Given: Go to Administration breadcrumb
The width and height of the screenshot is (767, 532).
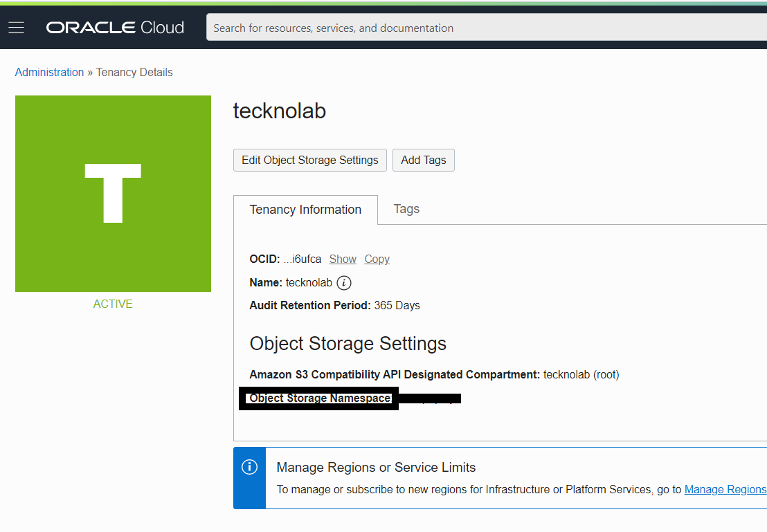Looking at the screenshot, I should coord(49,73).
